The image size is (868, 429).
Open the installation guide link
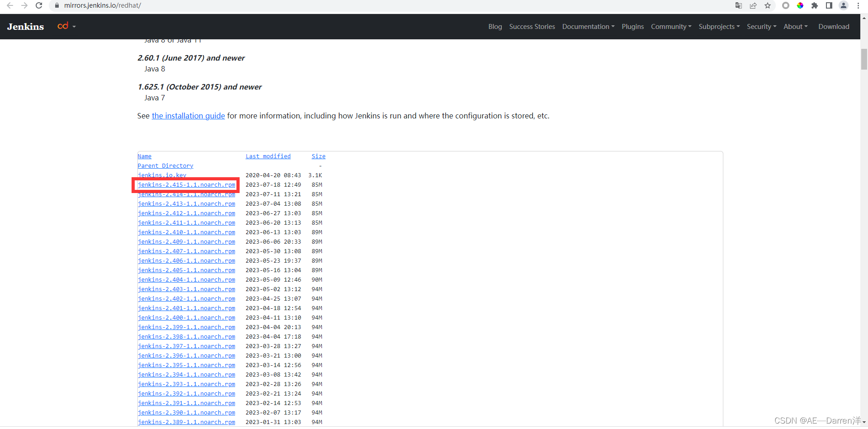188,116
